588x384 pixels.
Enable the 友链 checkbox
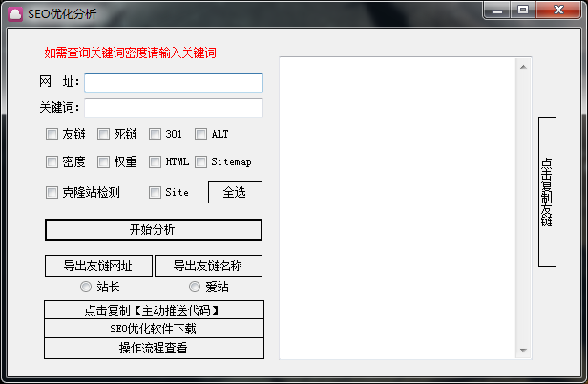tap(52, 134)
